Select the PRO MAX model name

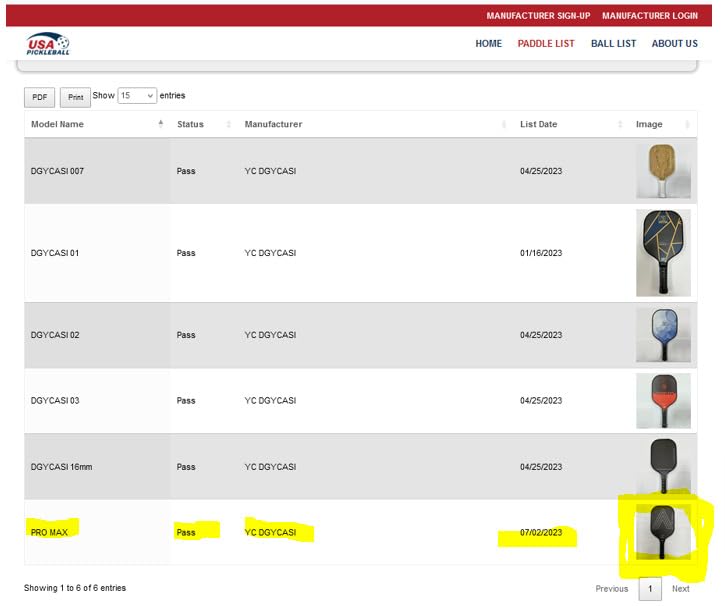[x=49, y=533]
